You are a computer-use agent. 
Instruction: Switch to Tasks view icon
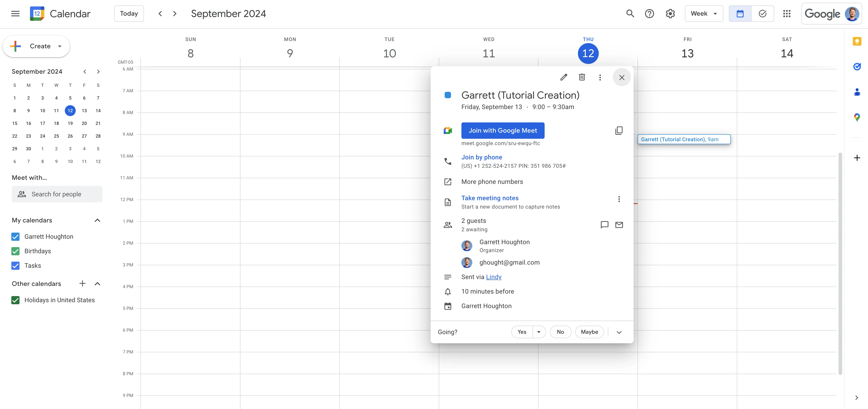(x=762, y=13)
